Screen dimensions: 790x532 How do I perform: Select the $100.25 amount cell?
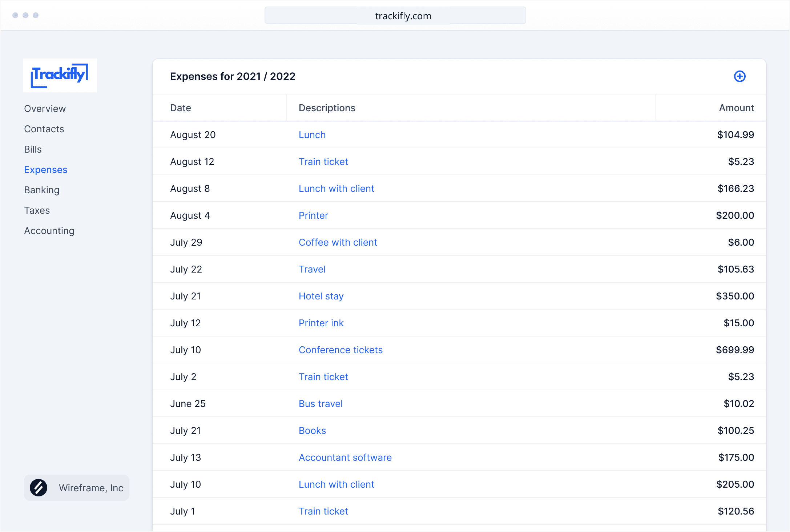pyautogui.click(x=736, y=431)
